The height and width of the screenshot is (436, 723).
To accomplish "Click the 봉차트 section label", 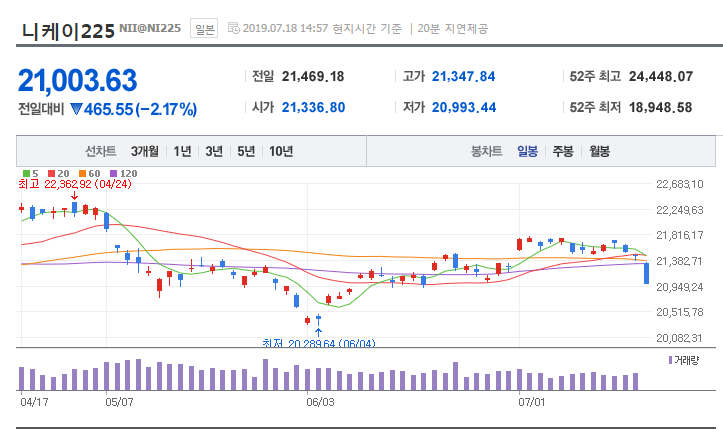I will point(486,151).
